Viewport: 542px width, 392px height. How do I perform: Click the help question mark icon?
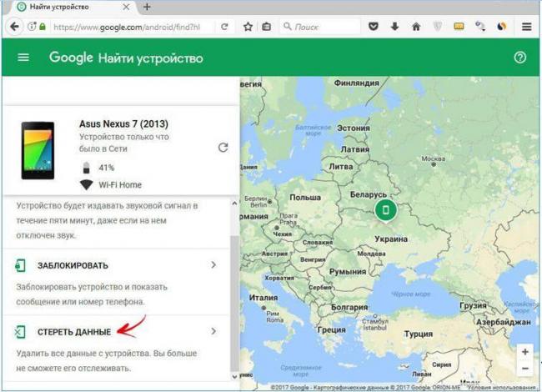point(520,58)
